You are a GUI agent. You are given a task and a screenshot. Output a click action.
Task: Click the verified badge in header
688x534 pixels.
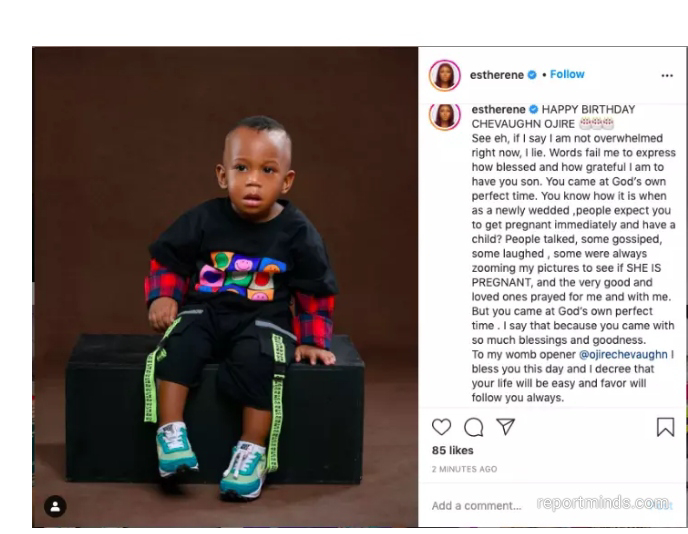pyautogui.click(x=532, y=75)
